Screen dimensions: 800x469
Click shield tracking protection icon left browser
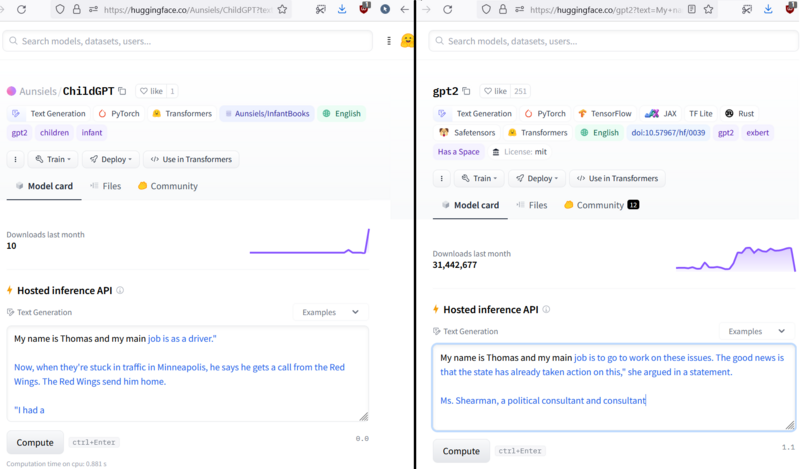pos(60,9)
